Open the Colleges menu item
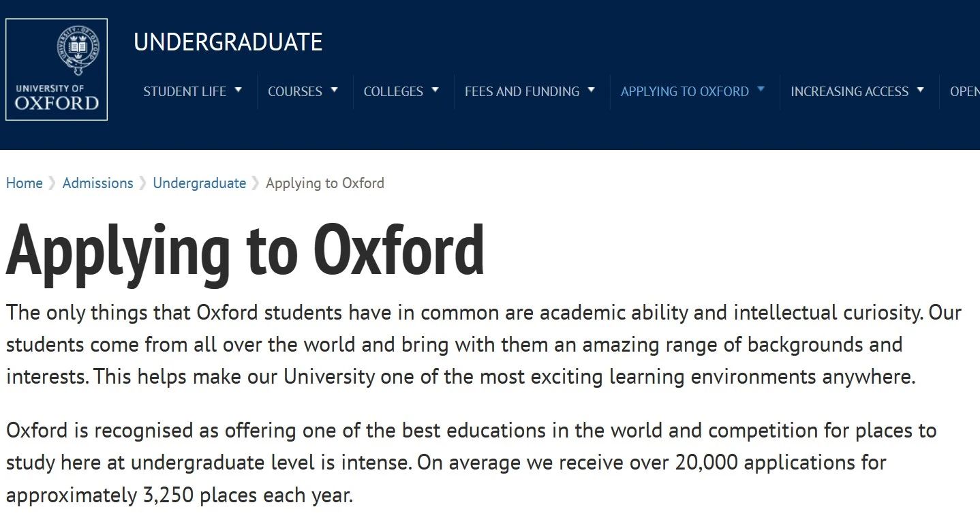 coord(393,91)
